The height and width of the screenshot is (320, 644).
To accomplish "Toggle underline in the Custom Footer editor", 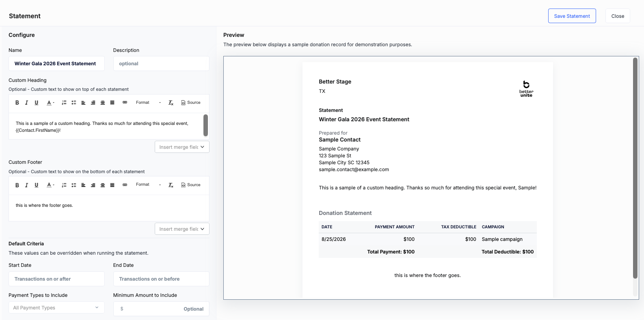I will click(37, 185).
